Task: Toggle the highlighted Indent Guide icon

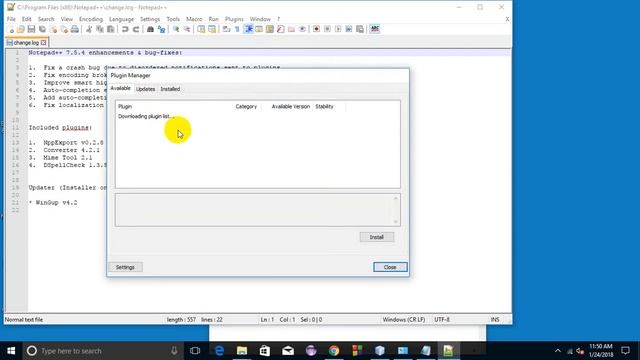Action: coord(249,29)
